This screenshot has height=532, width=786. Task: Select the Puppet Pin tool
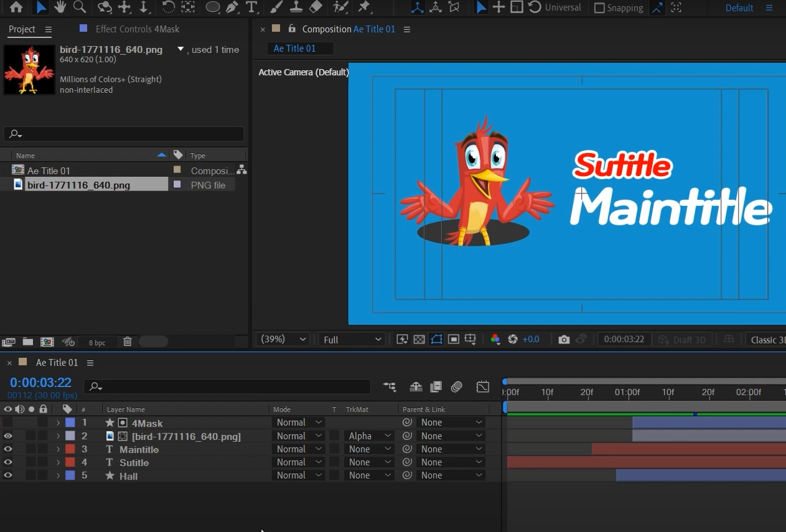click(364, 7)
